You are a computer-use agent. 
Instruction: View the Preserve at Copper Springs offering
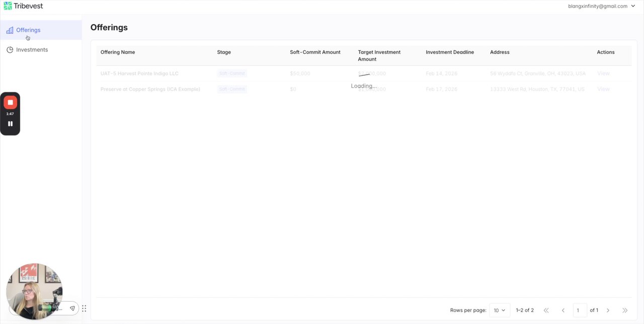[603, 89]
